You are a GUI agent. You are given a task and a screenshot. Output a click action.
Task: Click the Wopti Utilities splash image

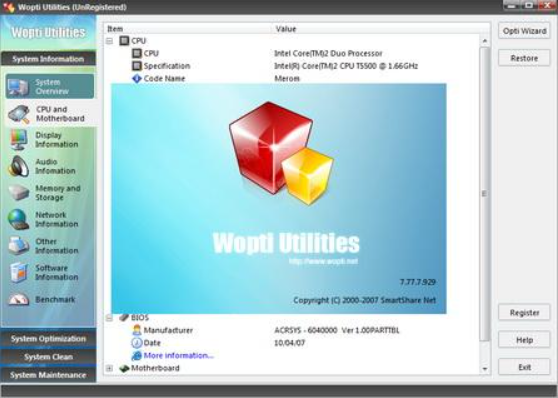(x=279, y=199)
